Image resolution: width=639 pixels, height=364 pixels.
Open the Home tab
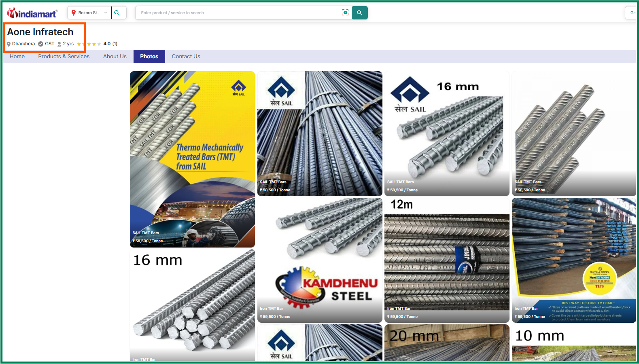tap(17, 56)
